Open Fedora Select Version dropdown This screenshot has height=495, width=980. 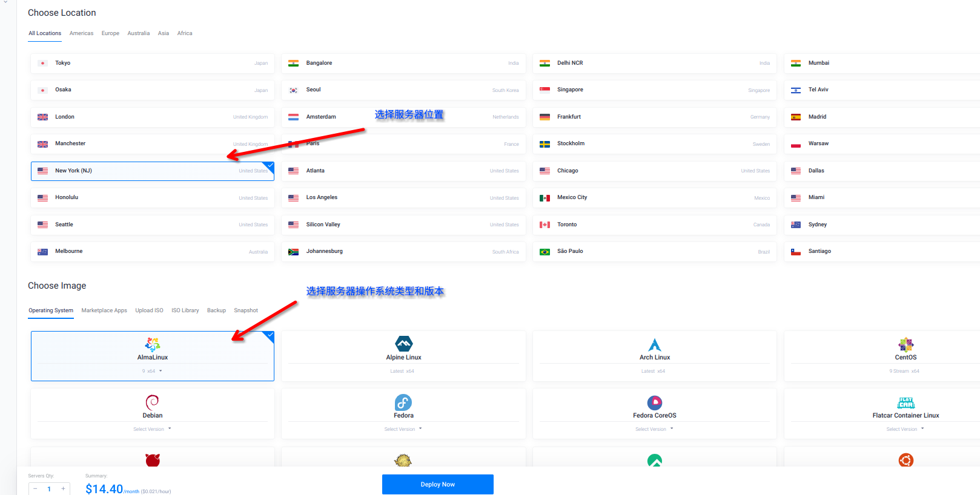[x=403, y=429]
